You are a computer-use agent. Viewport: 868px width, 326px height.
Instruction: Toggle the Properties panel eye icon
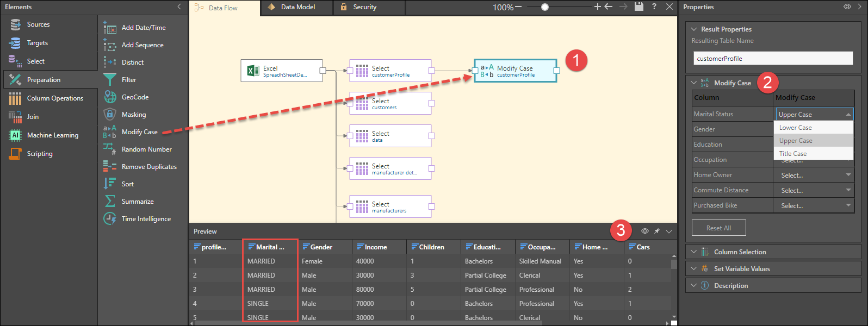847,7
